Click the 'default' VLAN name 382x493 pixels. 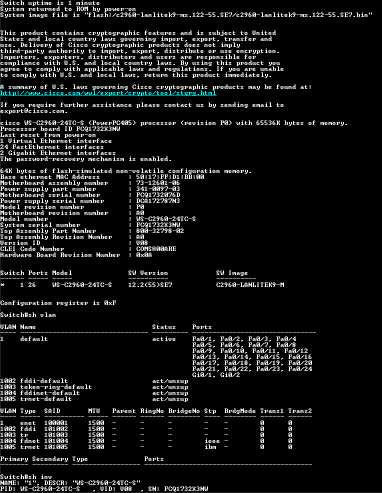click(34, 339)
